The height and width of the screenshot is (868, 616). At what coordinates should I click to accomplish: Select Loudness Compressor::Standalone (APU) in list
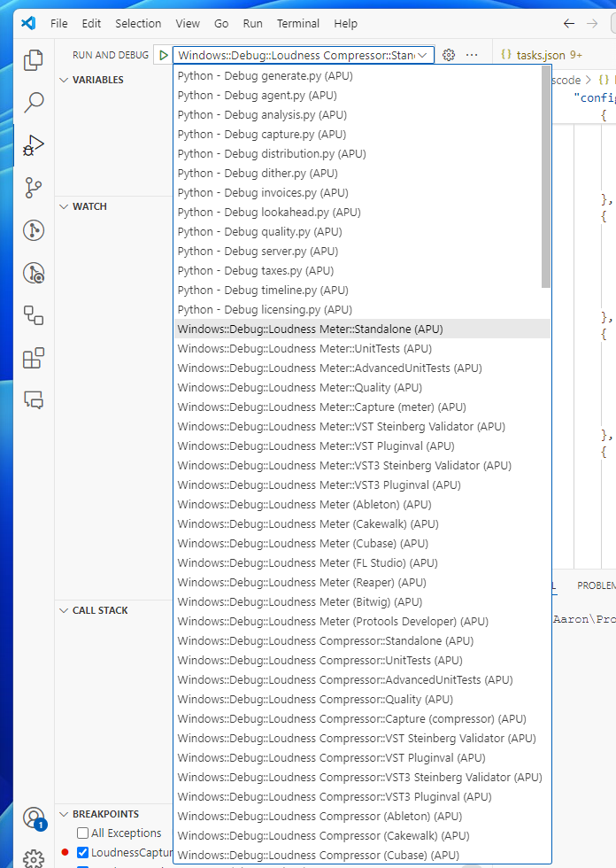(x=362, y=641)
